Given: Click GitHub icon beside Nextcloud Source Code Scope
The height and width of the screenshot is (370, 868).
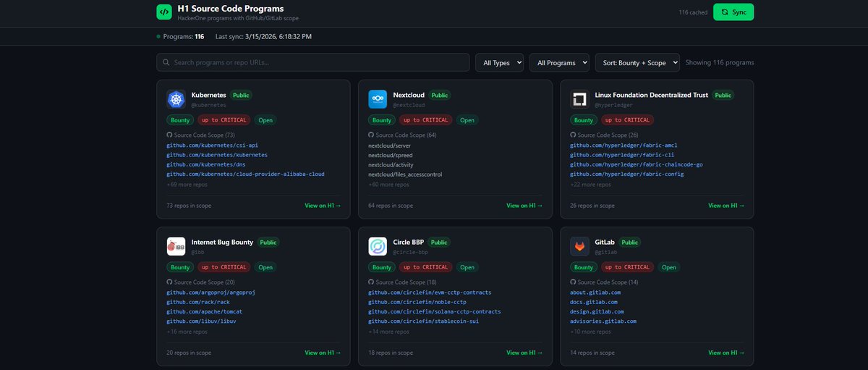Looking at the screenshot, I should (x=371, y=135).
